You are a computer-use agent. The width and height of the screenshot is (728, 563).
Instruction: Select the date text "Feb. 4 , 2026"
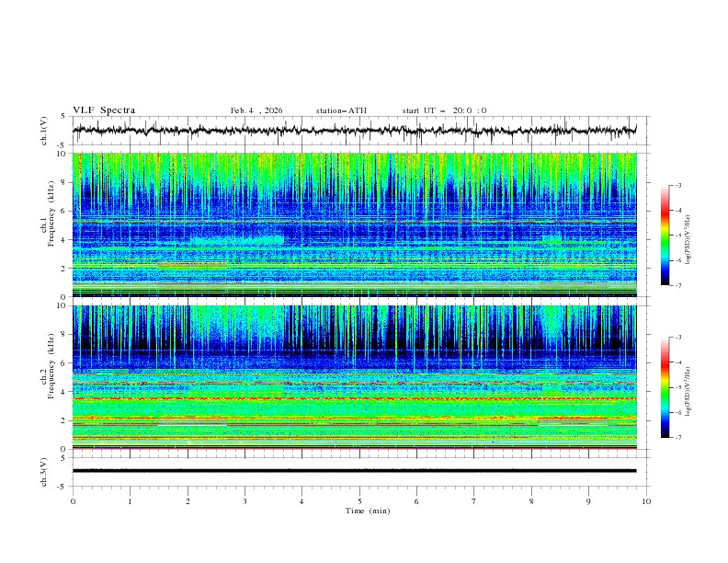tap(256, 110)
